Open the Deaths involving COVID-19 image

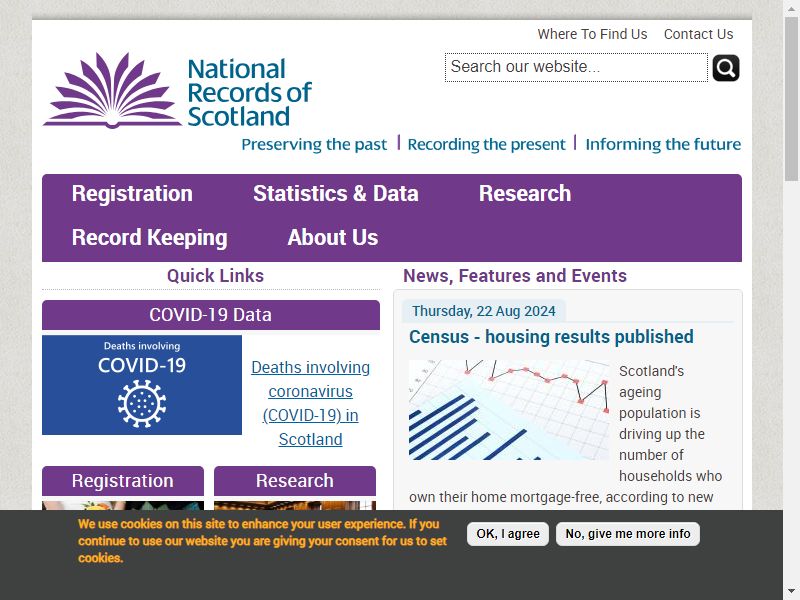(x=142, y=385)
